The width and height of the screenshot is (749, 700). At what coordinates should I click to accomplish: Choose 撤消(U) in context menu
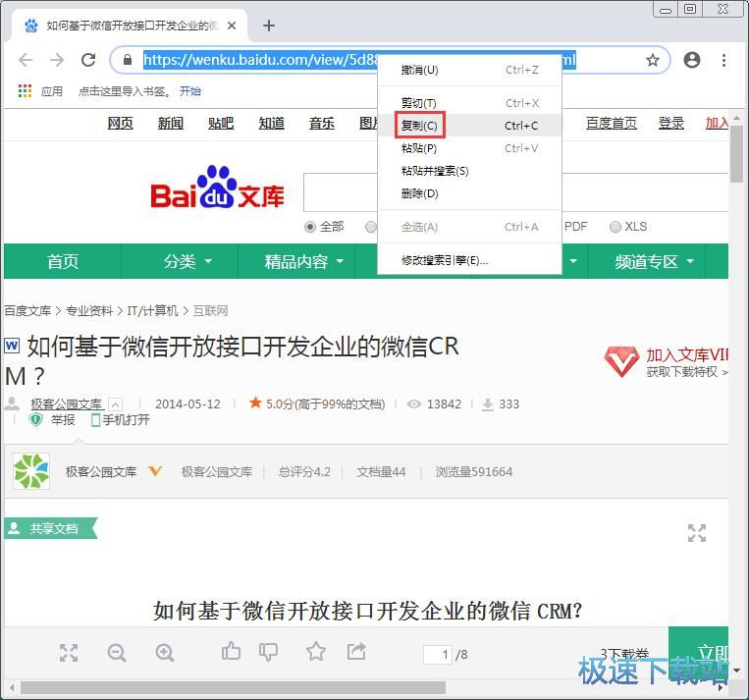[x=469, y=71]
